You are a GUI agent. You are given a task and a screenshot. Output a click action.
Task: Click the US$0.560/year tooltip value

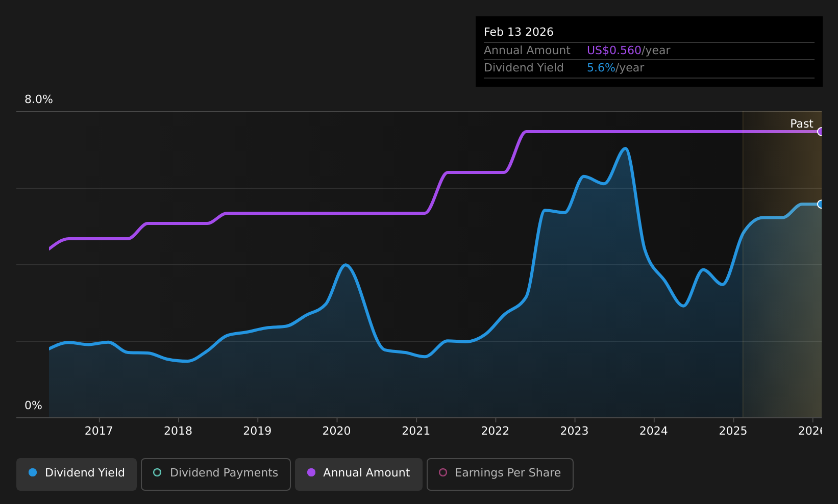[x=628, y=51]
